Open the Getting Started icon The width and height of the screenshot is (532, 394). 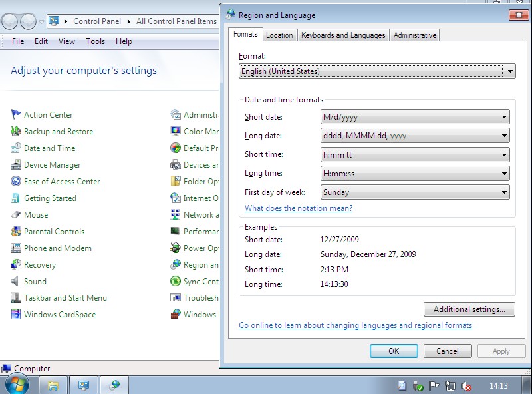[x=15, y=198]
